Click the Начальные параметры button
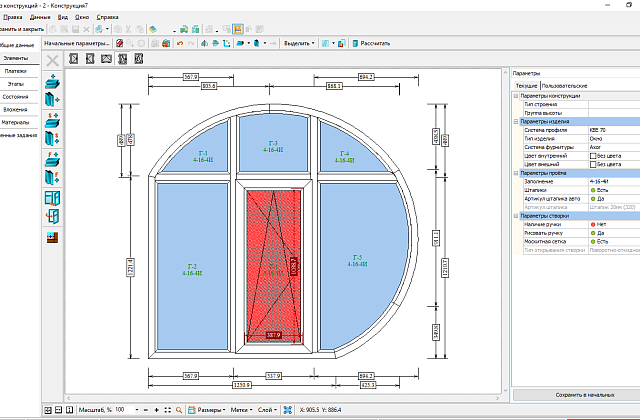 pyautogui.click(x=77, y=43)
